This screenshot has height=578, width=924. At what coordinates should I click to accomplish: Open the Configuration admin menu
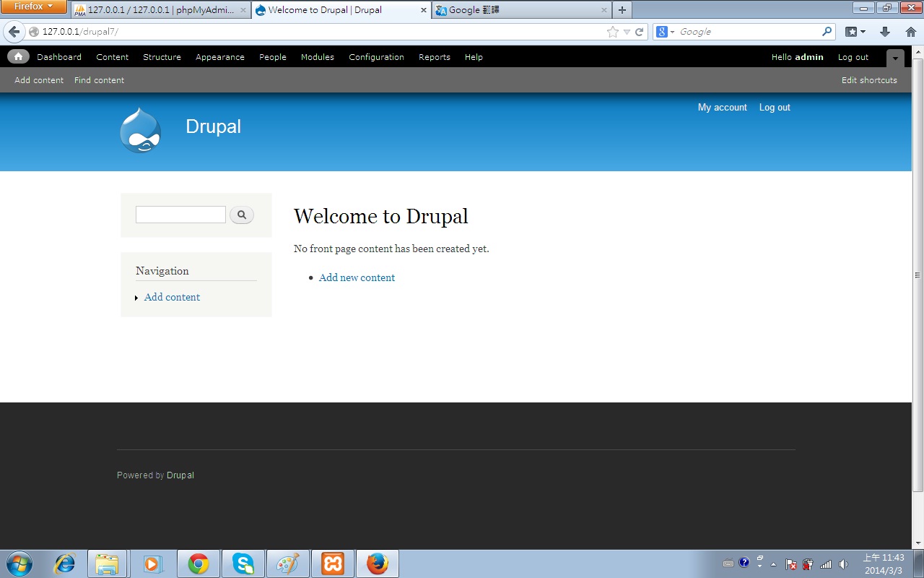[377, 57]
